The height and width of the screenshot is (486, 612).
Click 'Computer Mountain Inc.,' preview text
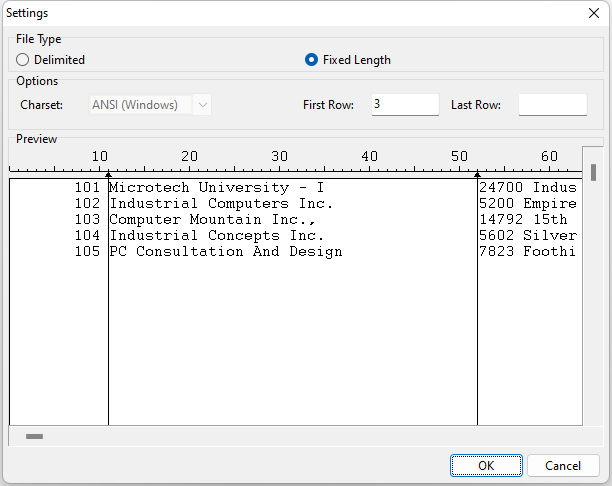pos(212,220)
